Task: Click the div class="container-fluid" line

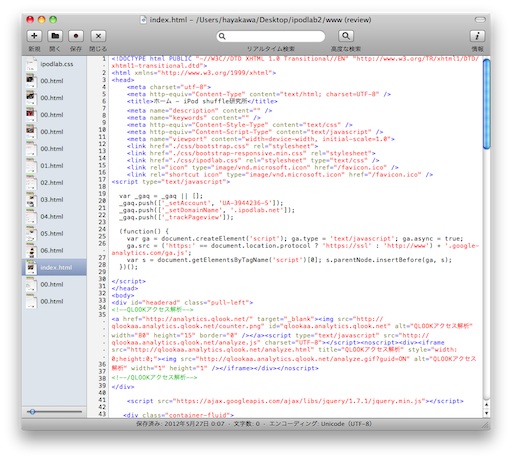Action: [178, 415]
